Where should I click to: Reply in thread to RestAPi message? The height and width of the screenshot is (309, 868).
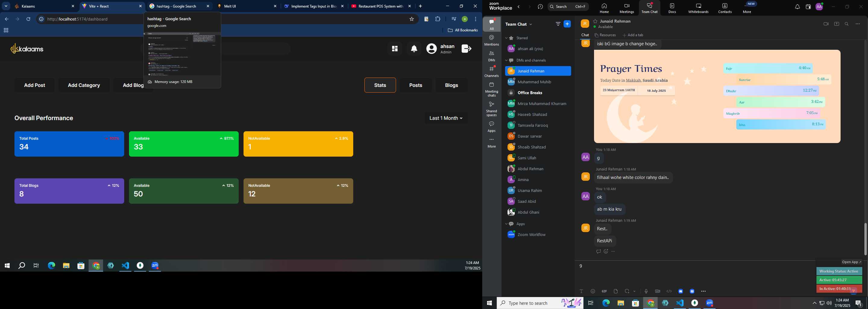[x=599, y=251]
